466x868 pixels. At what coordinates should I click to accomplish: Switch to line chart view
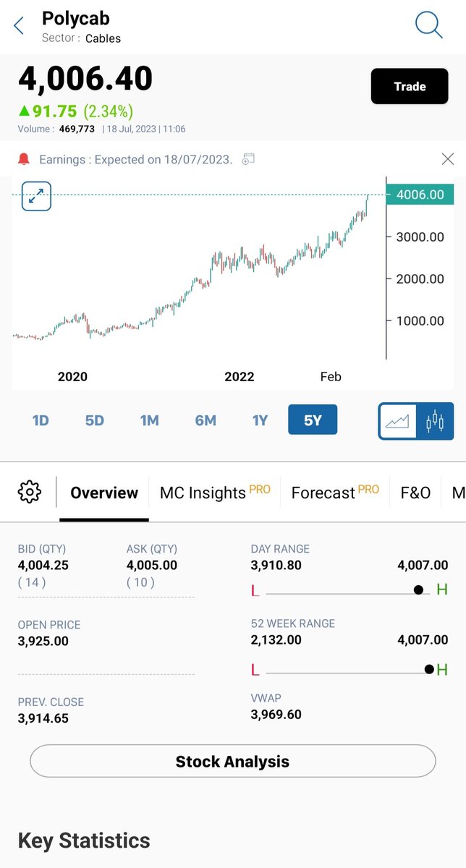(x=397, y=421)
